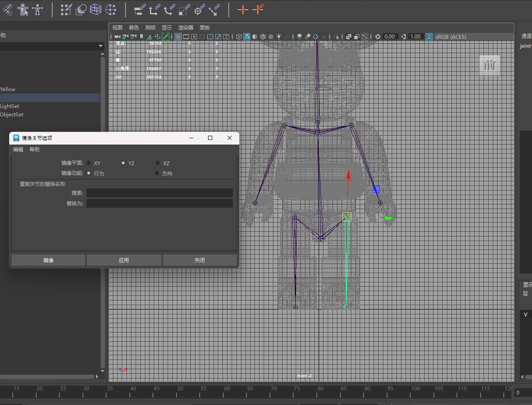Viewport: 532px width, 405px height.
Task: Click the 应用 button
Action: (124, 260)
